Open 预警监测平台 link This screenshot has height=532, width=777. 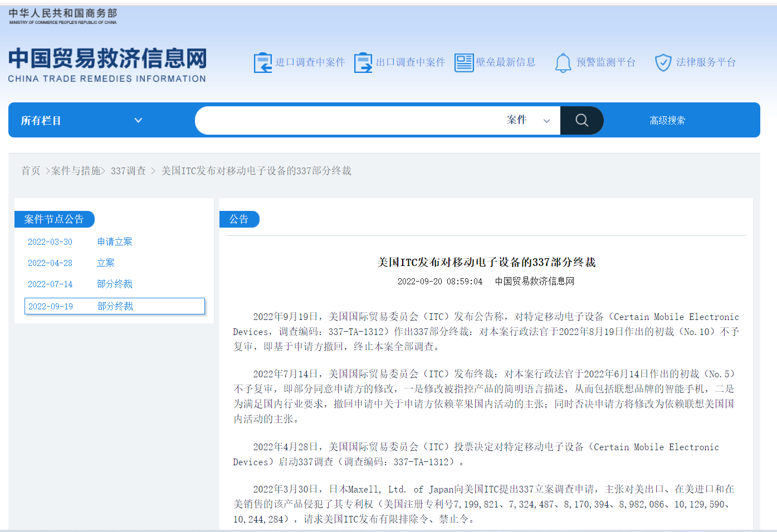(x=606, y=62)
